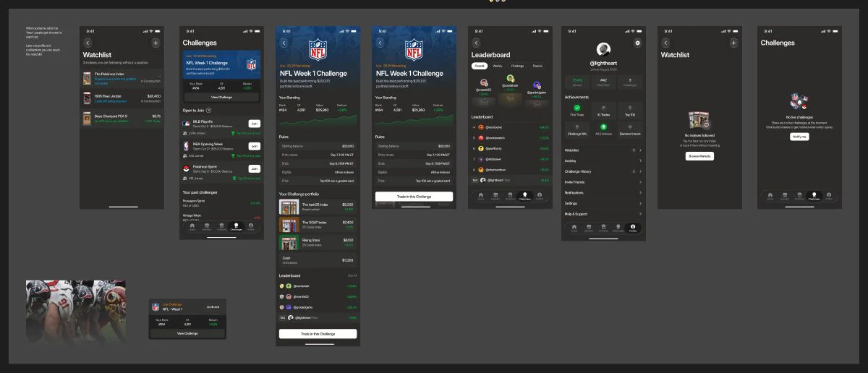Open Portfolio tab in empty Challenges screen nav

click(x=800, y=195)
